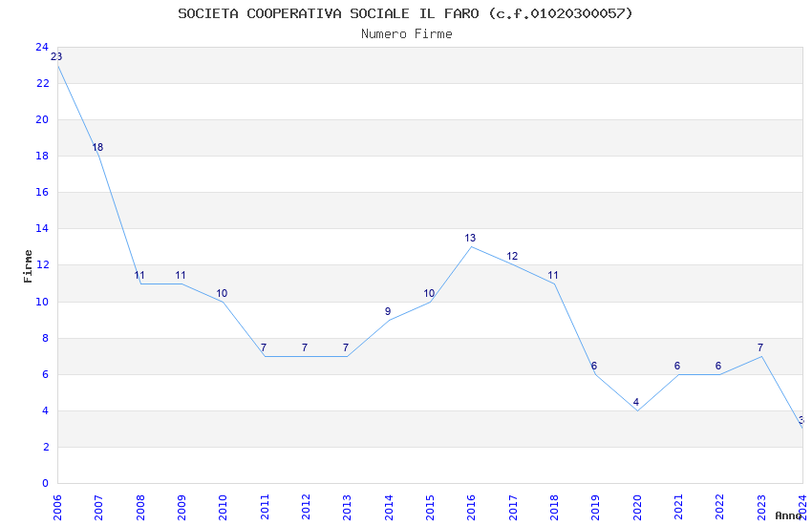Select the 2012 x-axis year label
The width and height of the screenshot is (812, 525).
(x=306, y=507)
